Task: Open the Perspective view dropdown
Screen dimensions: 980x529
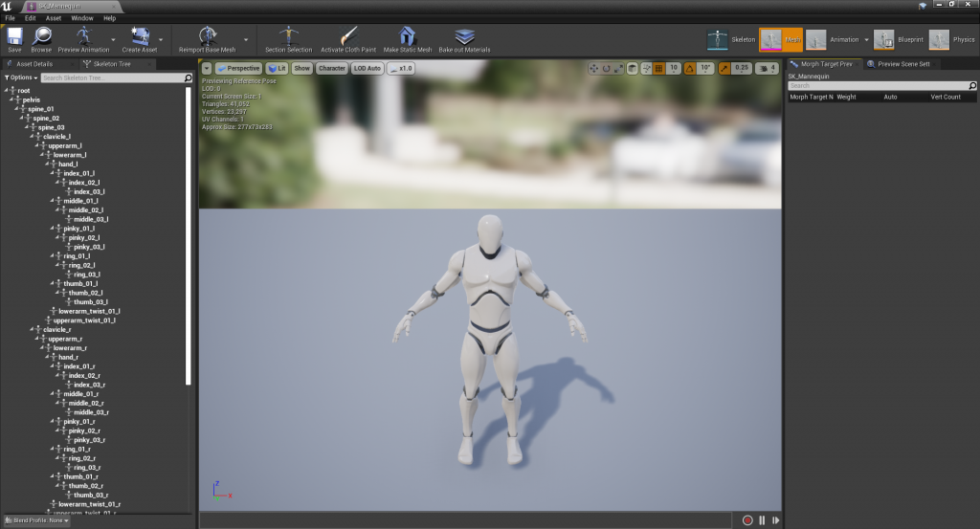Action: click(238, 68)
